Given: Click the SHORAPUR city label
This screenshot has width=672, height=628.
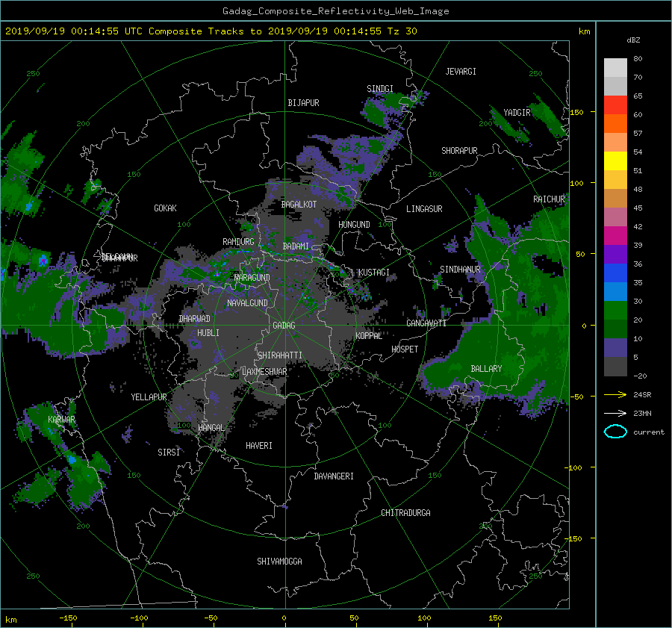Looking at the screenshot, I should 459,151.
